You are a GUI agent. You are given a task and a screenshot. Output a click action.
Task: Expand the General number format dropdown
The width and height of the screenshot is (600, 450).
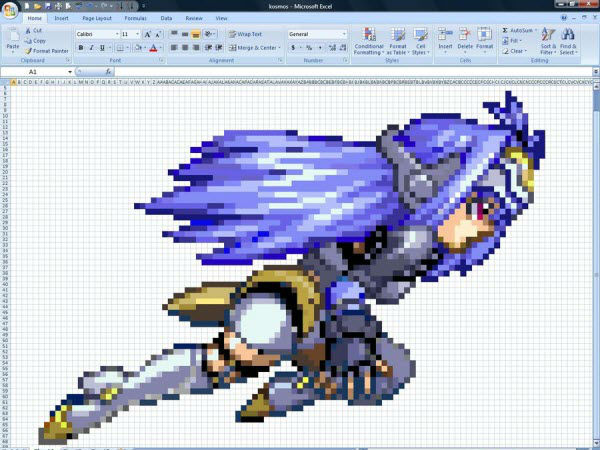(344, 34)
